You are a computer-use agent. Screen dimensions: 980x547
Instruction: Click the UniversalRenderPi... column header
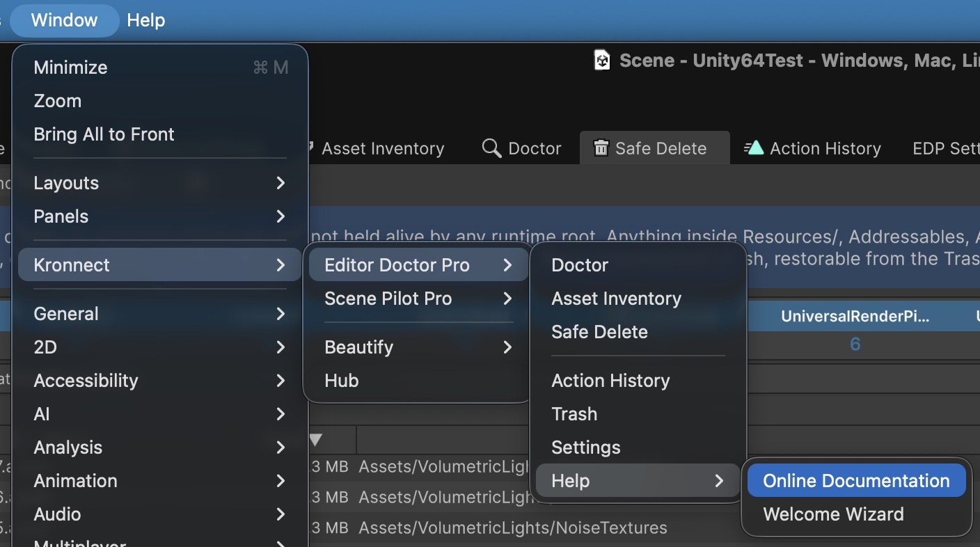(855, 317)
